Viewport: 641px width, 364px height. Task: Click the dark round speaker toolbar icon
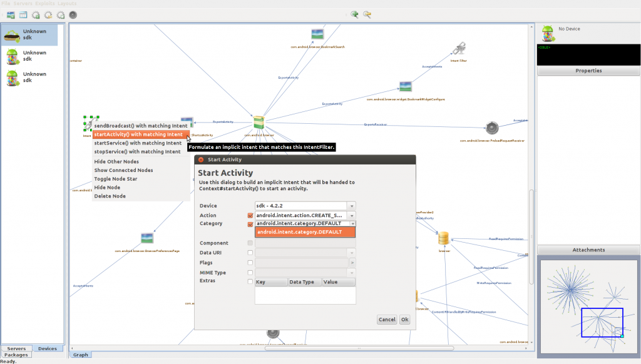[73, 15]
